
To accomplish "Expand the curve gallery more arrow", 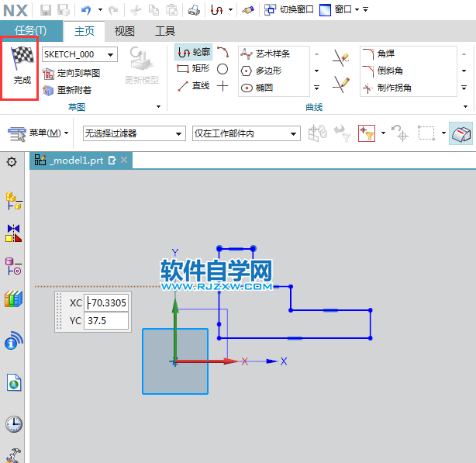I will (316, 88).
